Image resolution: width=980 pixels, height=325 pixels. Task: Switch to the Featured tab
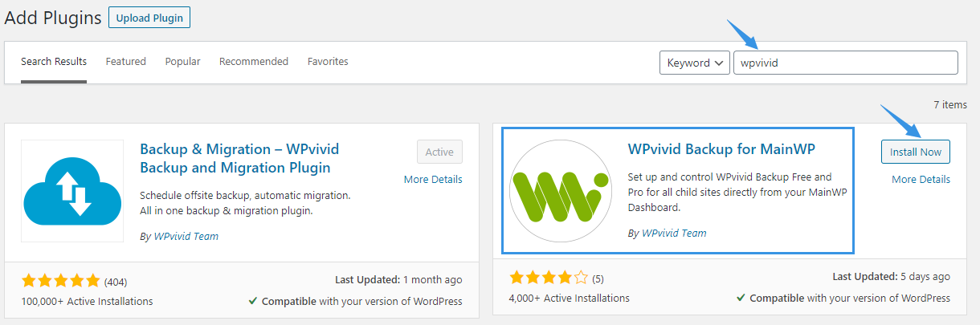[x=126, y=62]
